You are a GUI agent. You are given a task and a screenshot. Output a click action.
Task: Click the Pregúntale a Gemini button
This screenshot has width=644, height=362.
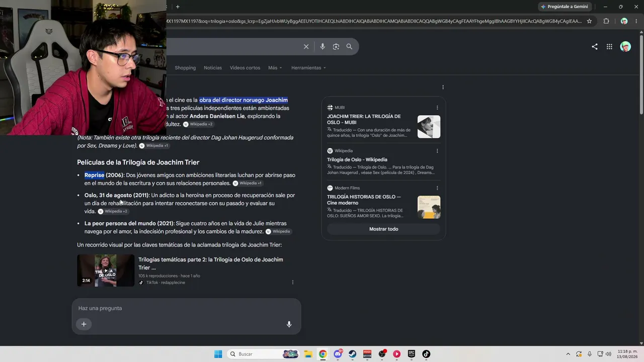pyautogui.click(x=565, y=7)
